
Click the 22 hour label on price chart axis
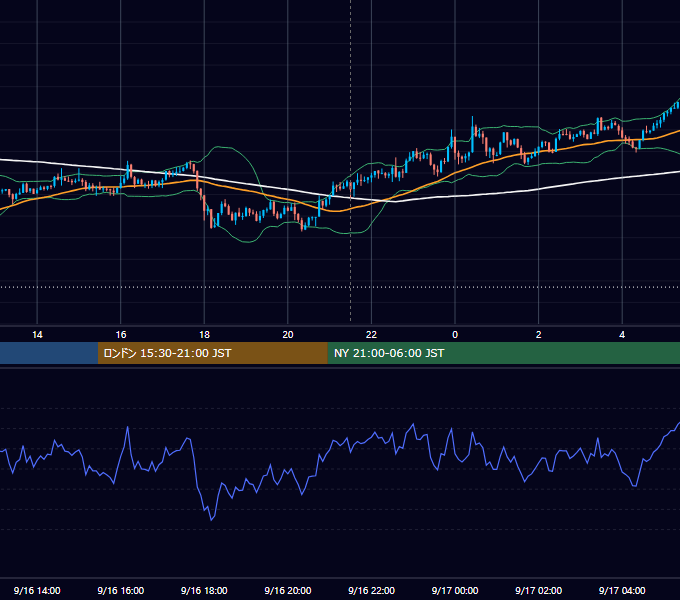click(x=371, y=335)
